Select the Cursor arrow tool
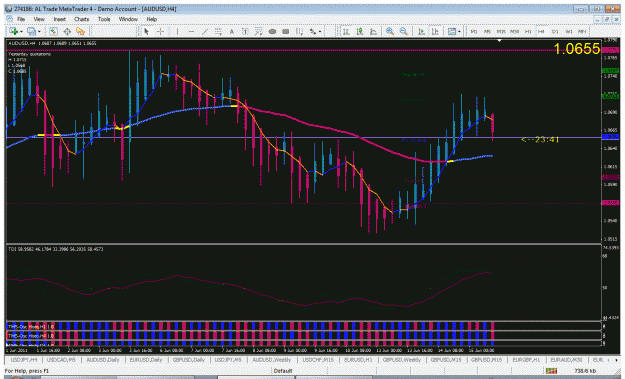Viewport: 625px width, 379px height. click(146, 31)
